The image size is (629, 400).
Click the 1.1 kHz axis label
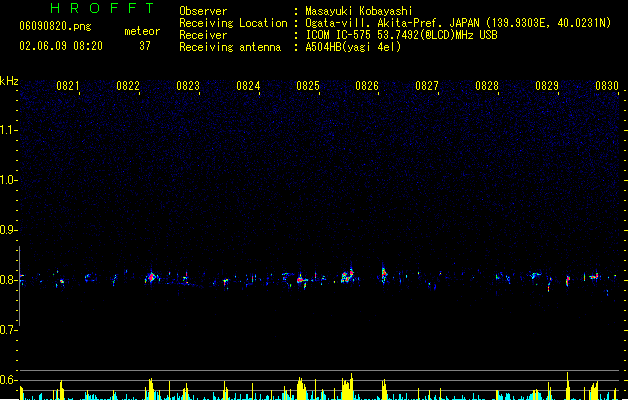(x=8, y=130)
